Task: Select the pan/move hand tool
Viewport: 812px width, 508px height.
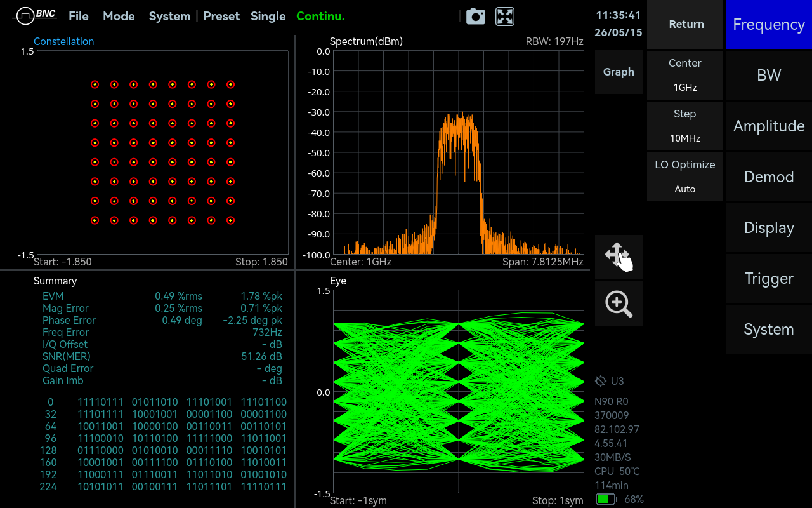Action: tap(619, 257)
